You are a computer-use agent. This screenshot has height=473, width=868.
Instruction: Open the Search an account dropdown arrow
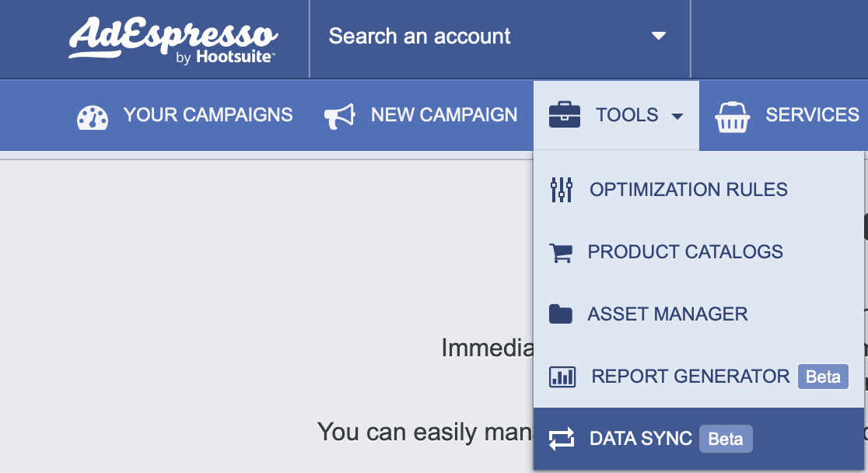click(x=658, y=36)
